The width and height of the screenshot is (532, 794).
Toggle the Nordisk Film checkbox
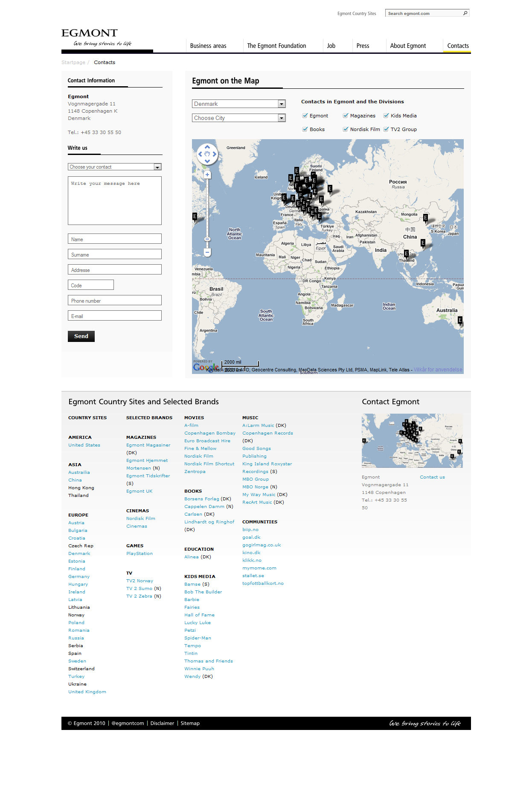pyautogui.click(x=346, y=129)
